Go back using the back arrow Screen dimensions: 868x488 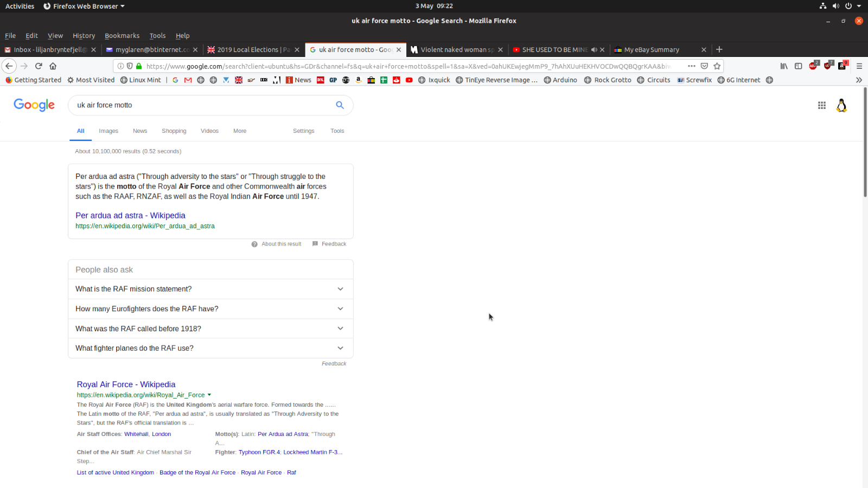[9, 66]
